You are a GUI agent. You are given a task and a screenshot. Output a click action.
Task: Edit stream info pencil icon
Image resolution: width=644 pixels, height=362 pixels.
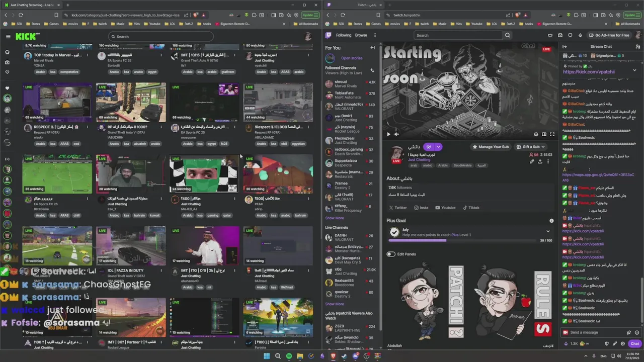click(x=532, y=161)
